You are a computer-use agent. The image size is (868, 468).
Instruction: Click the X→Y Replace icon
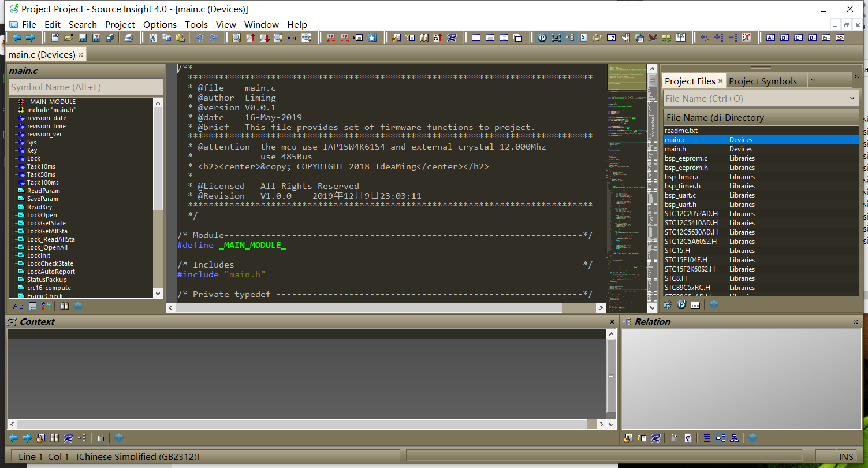pyautogui.click(x=292, y=38)
